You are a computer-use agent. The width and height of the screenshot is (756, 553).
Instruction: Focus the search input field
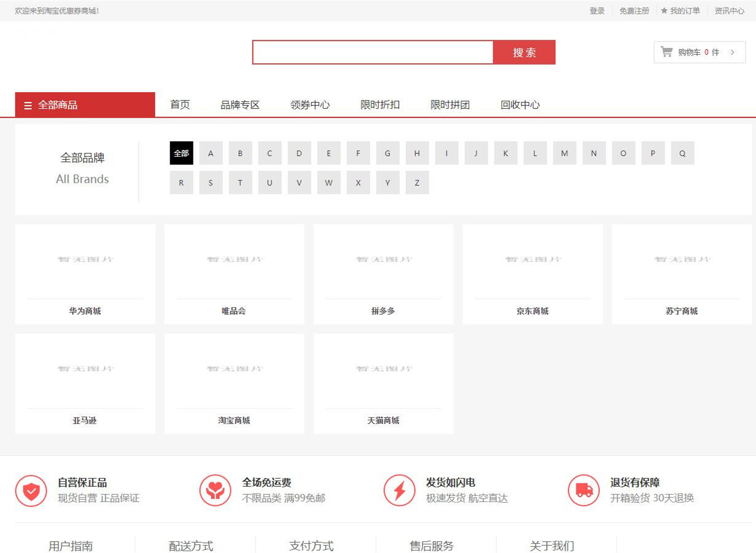(373, 52)
